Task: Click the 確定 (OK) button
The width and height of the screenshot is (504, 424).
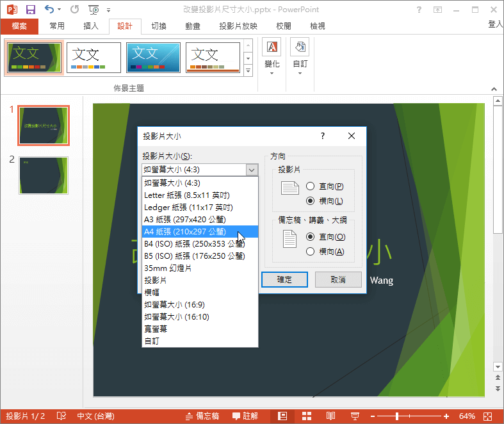Action: [284, 280]
